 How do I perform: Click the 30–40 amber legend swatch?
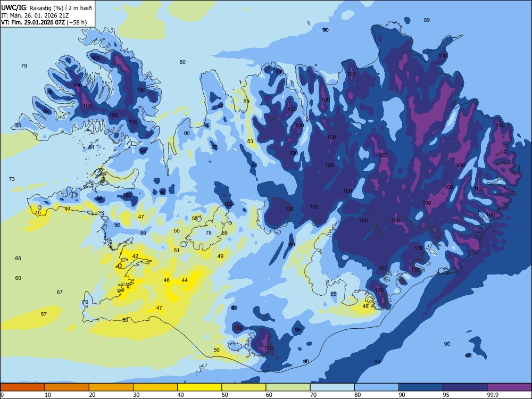point(155,387)
